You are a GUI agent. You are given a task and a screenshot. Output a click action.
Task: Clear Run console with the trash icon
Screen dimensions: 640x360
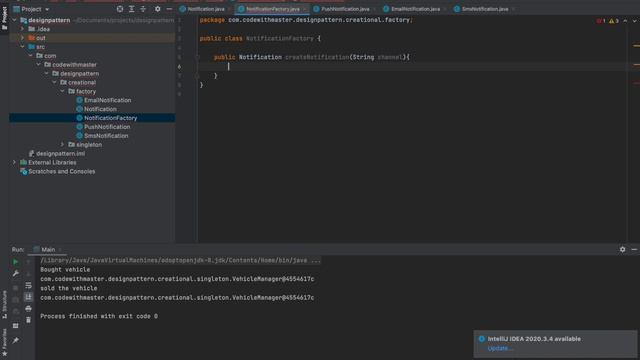tap(28, 320)
